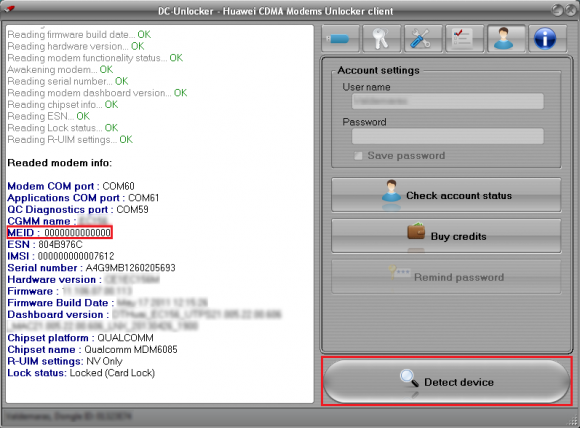Select the IMSI value 000000000007612
This screenshot has height=428, width=580.
point(76,256)
